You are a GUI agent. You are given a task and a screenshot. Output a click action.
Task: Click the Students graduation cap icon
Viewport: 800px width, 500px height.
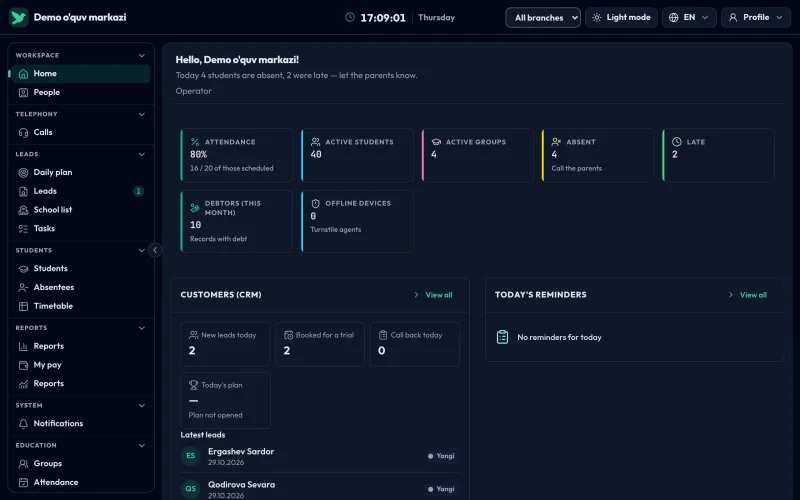[x=23, y=268]
